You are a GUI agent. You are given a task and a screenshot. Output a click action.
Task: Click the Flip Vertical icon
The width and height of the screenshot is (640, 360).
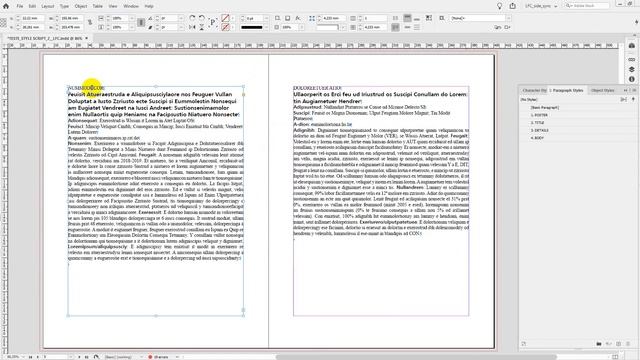pyautogui.click(x=202, y=27)
